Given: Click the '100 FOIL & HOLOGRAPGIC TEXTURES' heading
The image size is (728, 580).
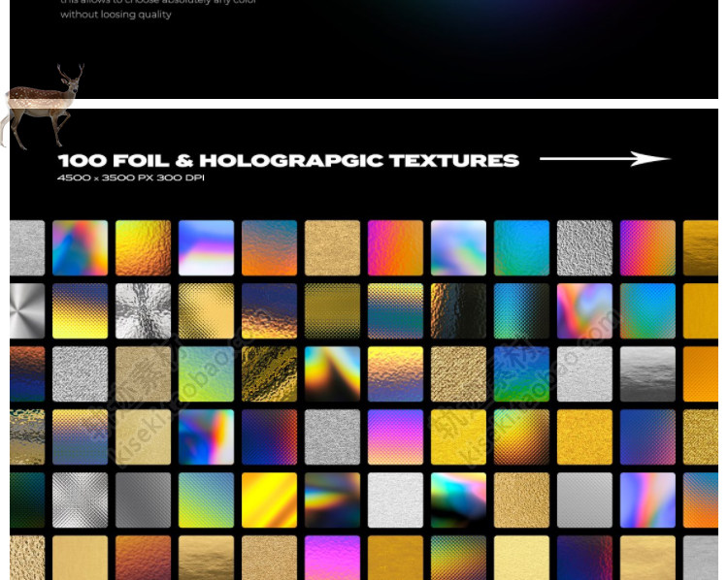Looking at the screenshot, I should click(x=288, y=161).
